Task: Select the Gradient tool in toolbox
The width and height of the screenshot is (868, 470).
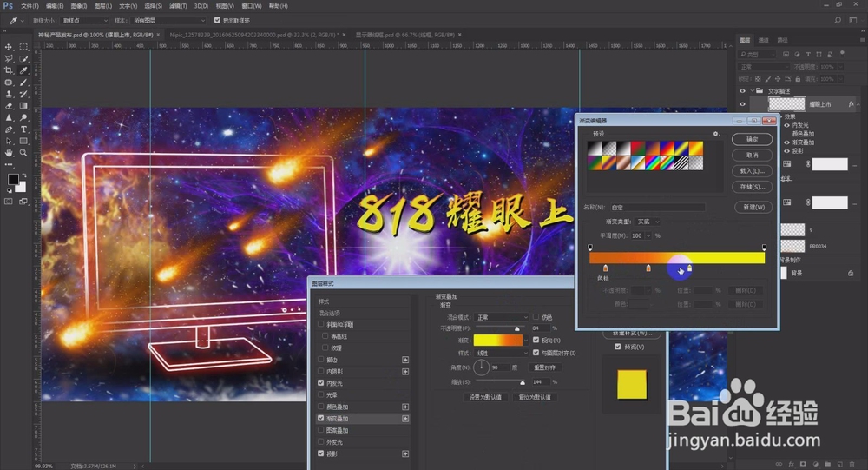Action: (23, 106)
